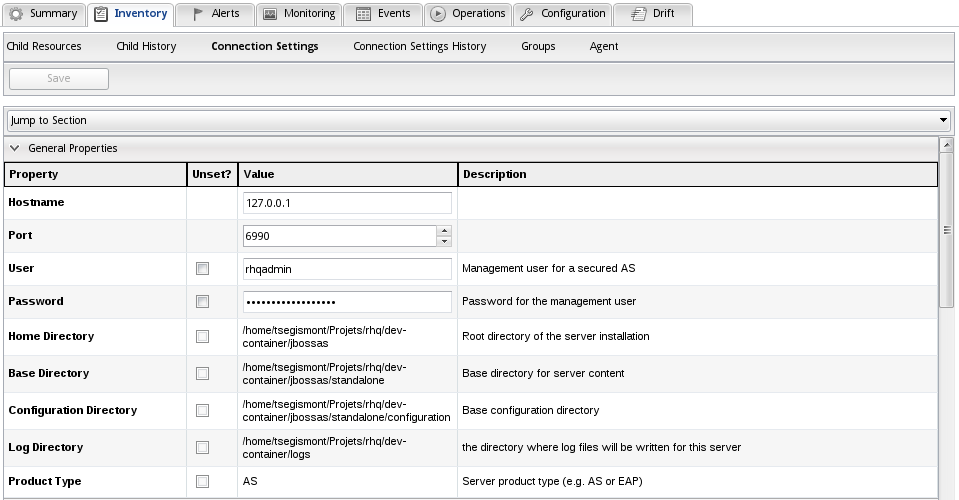959x500 pixels.
Task: Toggle the Unset checkbox for Product Type
Action: click(202, 482)
